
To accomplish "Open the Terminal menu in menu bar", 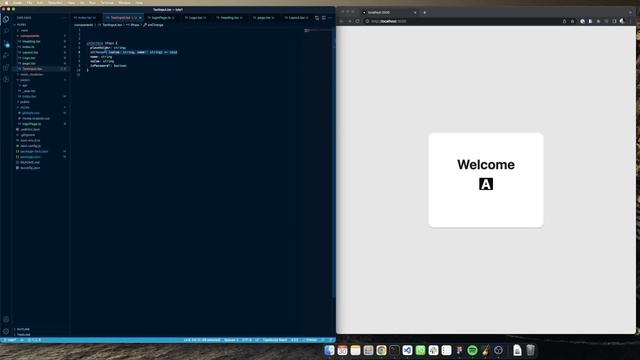I will (107, 2).
